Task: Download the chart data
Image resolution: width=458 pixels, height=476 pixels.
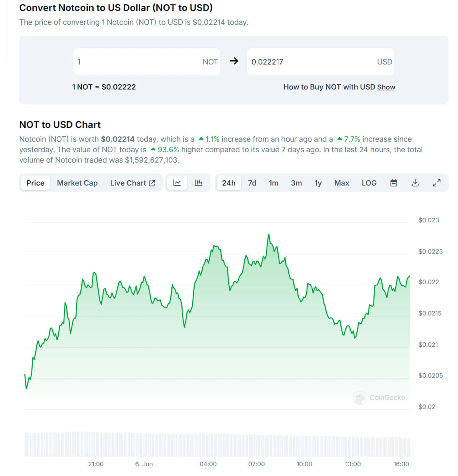Action: pos(415,183)
